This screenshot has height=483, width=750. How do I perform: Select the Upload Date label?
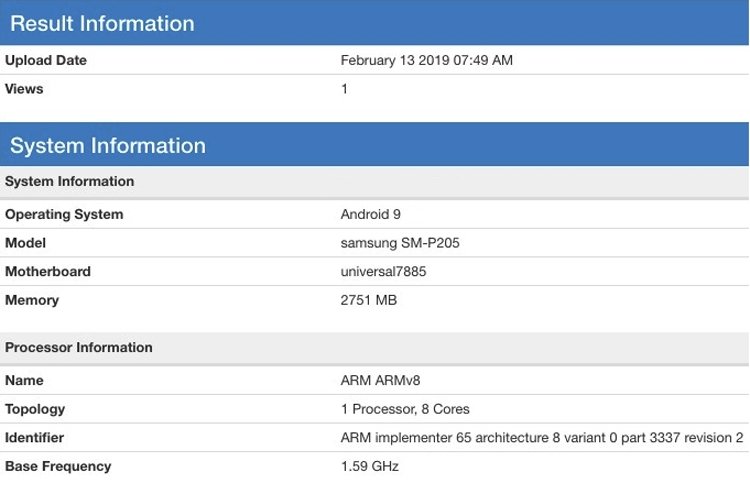point(46,60)
